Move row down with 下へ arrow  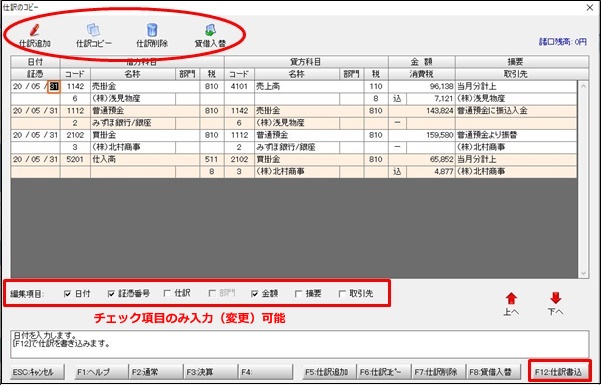[555, 299]
